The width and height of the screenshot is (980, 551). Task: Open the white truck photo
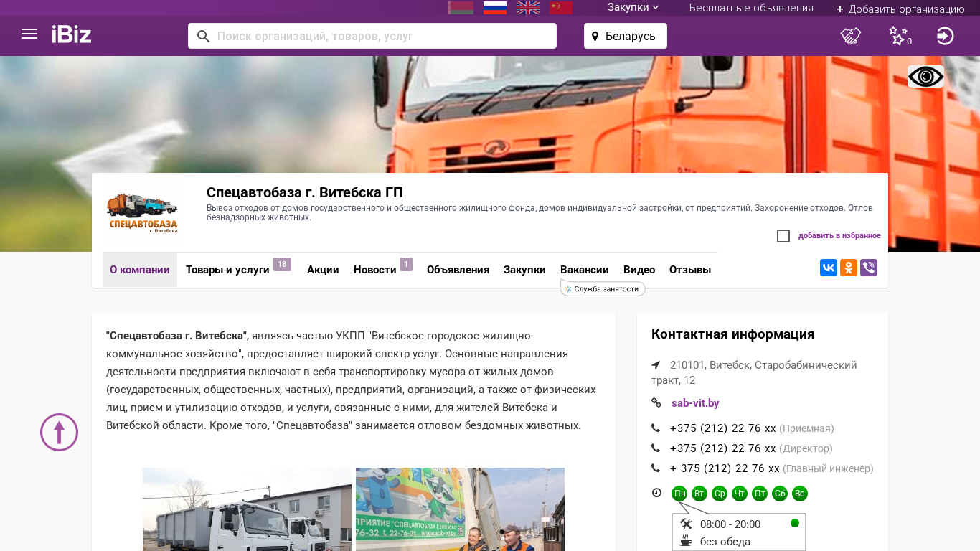click(x=247, y=509)
